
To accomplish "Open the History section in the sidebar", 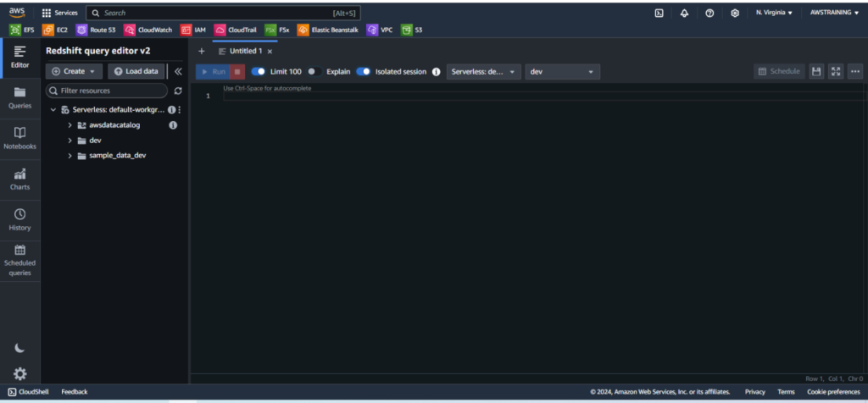I will (x=20, y=219).
